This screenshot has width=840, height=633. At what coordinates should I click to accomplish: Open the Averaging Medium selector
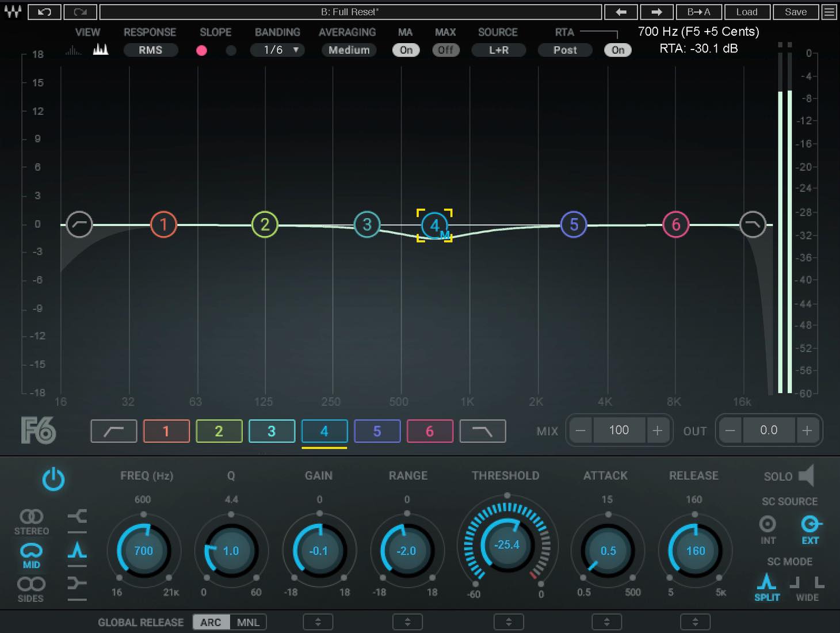click(349, 50)
